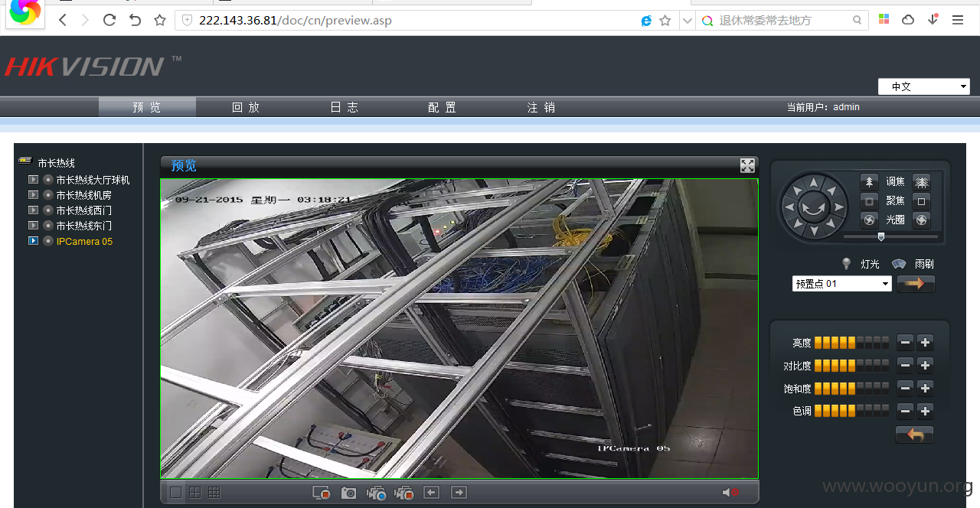The image size is (980, 508).
Task: Click the browser address bar URL
Action: point(295,21)
